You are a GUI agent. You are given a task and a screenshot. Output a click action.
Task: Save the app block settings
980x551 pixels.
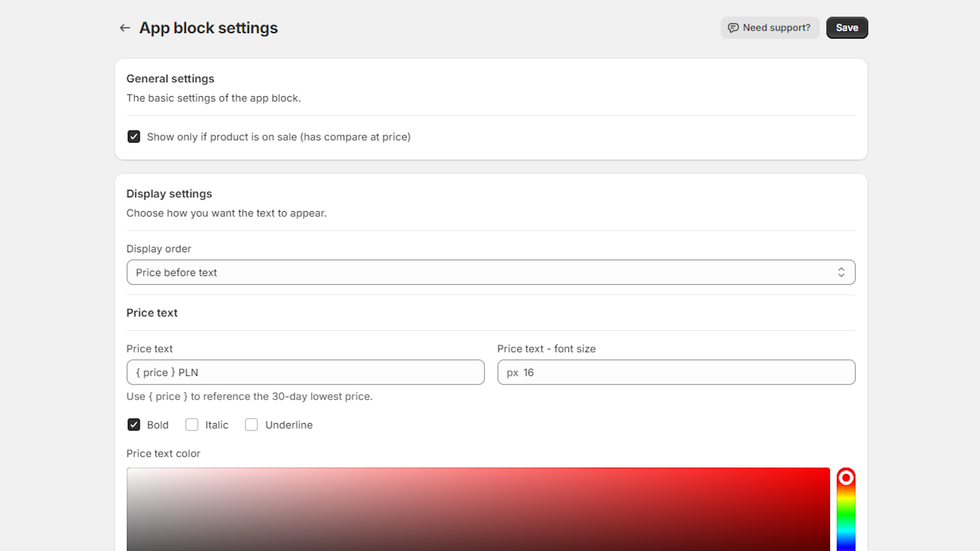pos(847,28)
